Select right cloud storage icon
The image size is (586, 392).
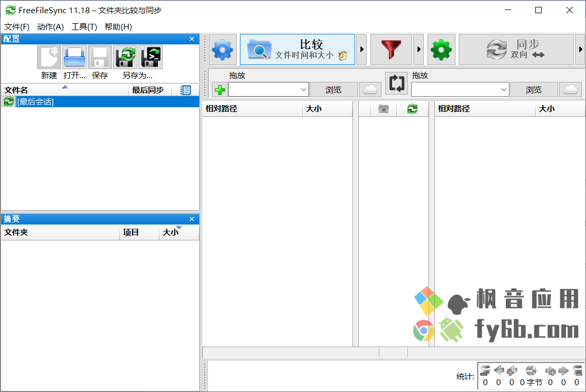(x=570, y=90)
